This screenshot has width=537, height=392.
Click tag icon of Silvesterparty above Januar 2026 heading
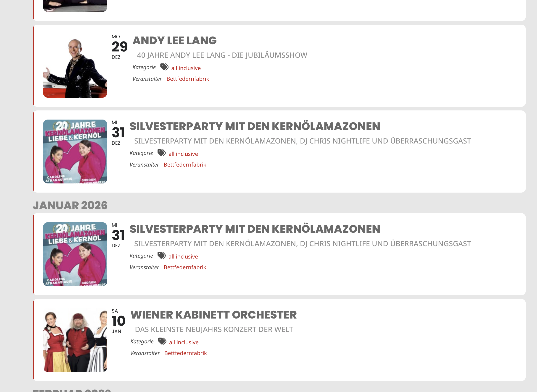point(161,153)
